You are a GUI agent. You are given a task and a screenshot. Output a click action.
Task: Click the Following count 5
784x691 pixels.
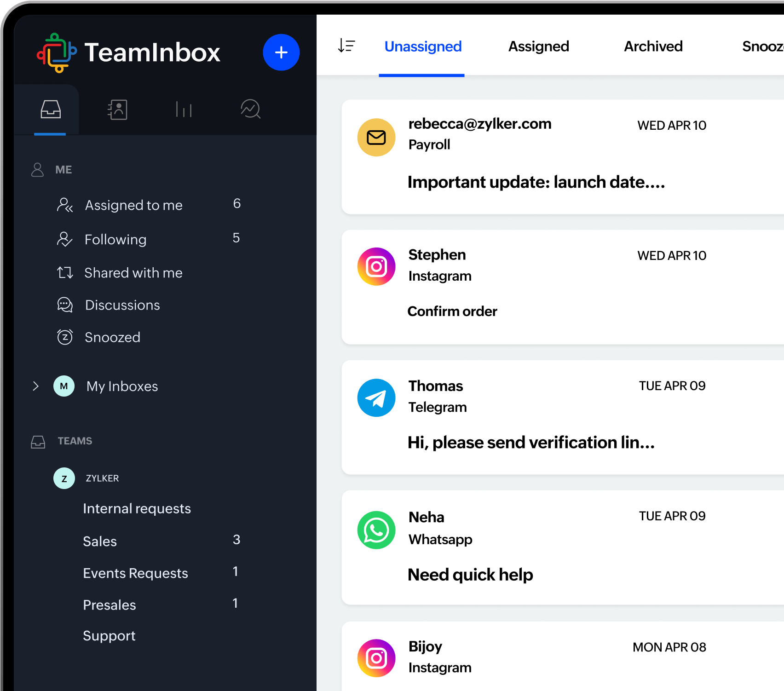click(x=236, y=238)
